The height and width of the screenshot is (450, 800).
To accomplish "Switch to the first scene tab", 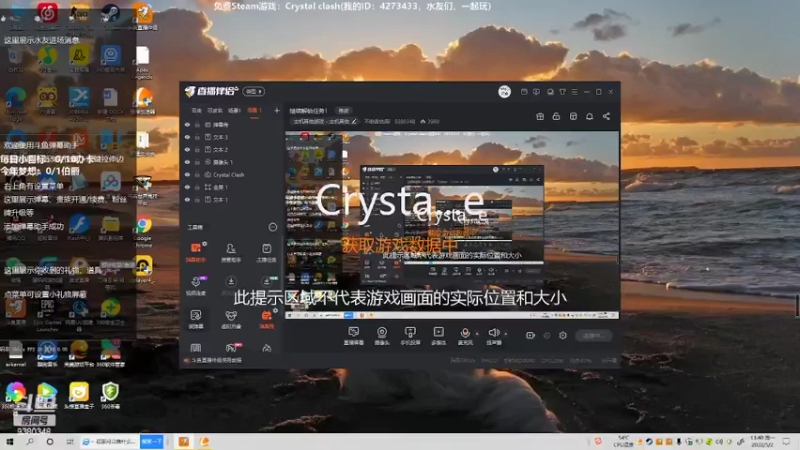I will tap(196, 111).
